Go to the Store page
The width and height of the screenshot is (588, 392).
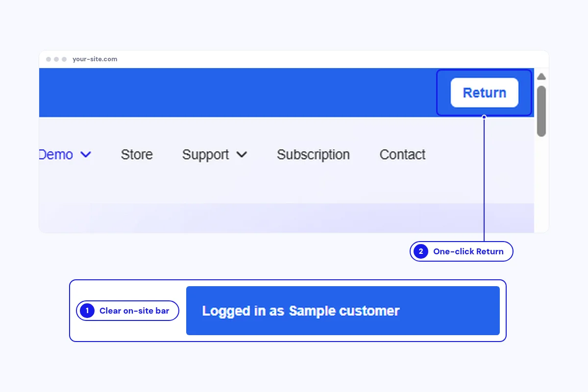pyautogui.click(x=137, y=154)
